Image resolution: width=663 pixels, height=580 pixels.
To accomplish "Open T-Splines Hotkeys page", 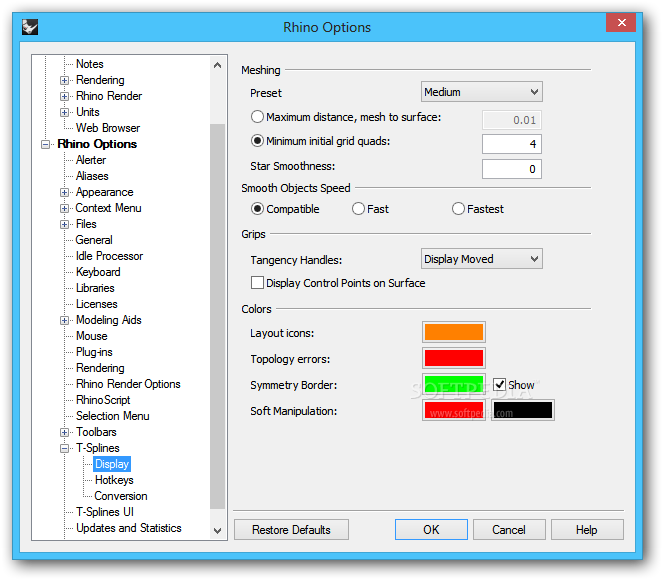I will point(114,480).
